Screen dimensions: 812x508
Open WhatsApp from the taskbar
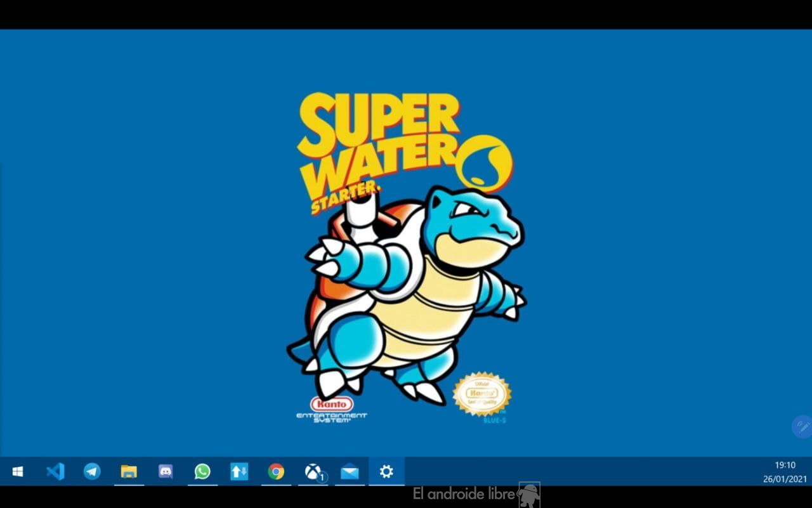coord(202,471)
